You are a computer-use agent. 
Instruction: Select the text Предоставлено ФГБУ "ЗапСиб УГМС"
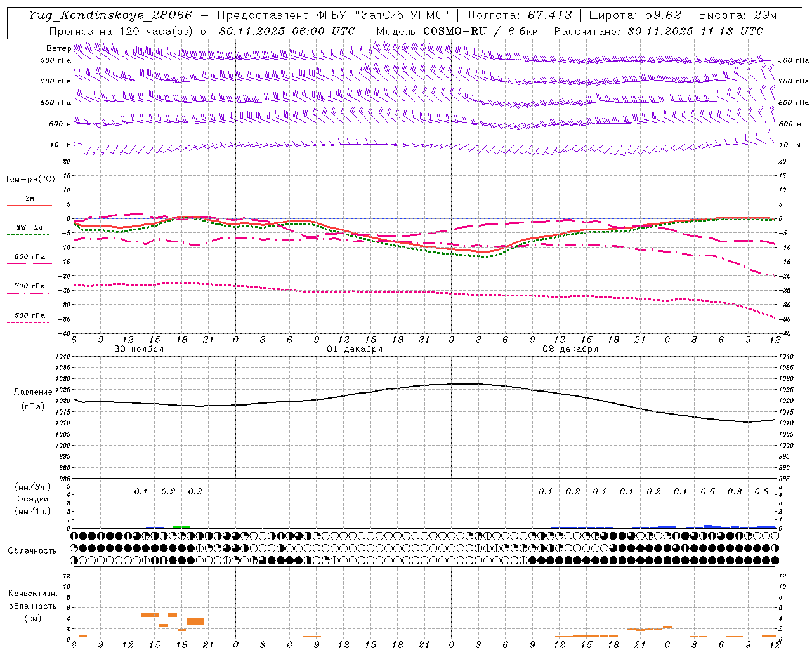[334, 15]
